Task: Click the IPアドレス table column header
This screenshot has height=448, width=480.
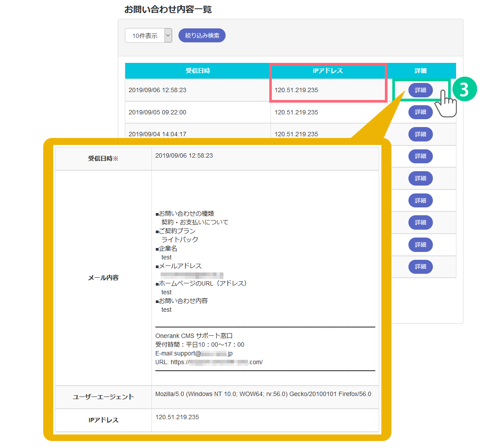Action: coord(328,71)
